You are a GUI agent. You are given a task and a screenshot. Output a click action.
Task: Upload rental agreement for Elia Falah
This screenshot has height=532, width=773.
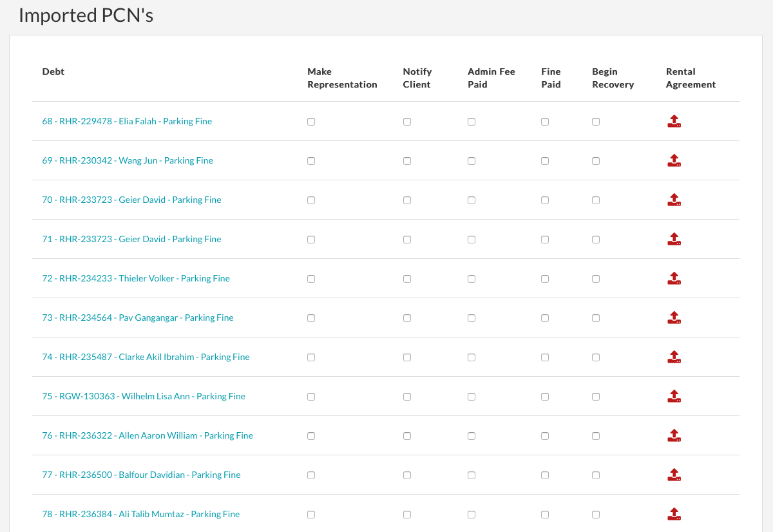(x=674, y=121)
